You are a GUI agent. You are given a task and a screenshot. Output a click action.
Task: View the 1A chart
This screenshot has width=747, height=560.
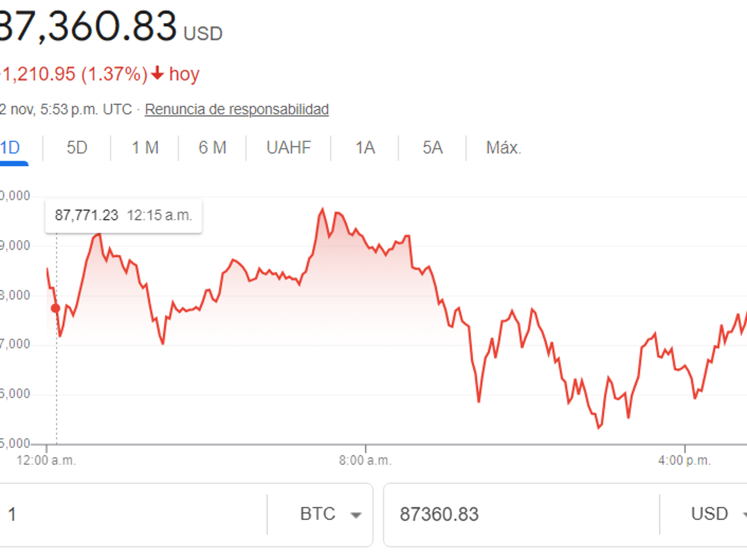pos(364,147)
